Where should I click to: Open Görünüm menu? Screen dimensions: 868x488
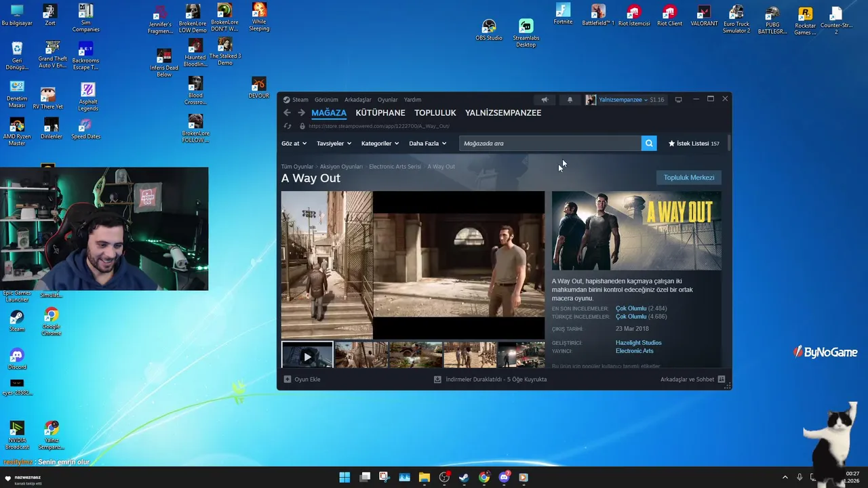326,100
